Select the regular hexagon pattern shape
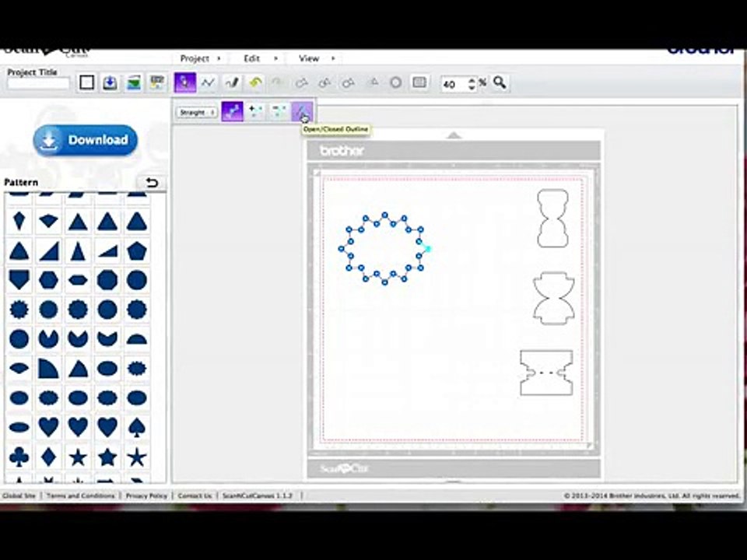This screenshot has height=560, width=747. (48, 280)
